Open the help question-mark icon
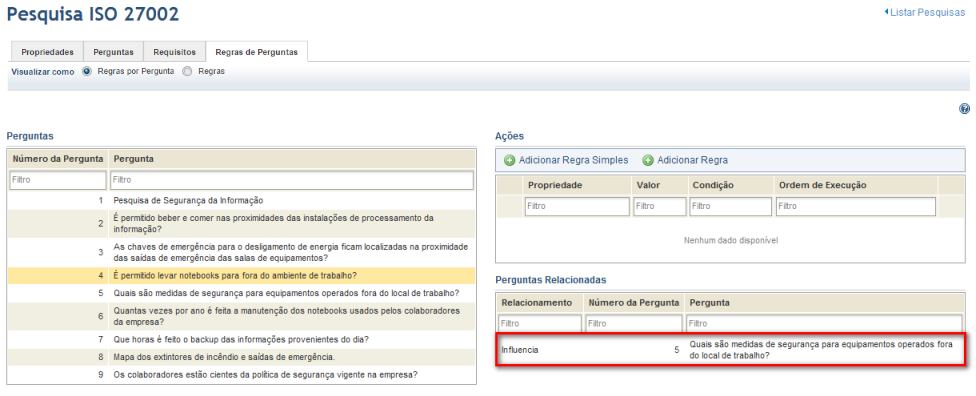 [964, 109]
